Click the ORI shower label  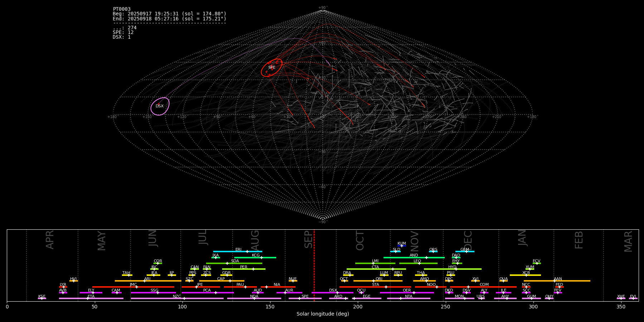(379, 279)
